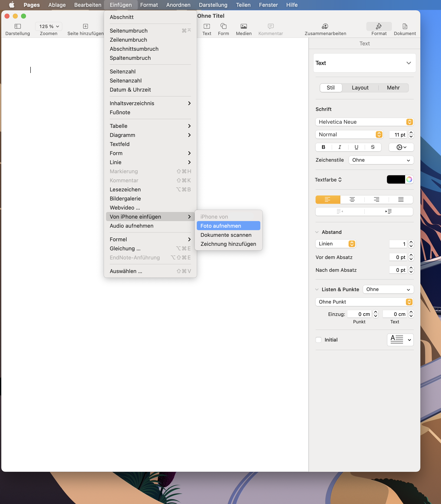The width and height of the screenshot is (441, 504).
Task: Click the black Textfarbe color swatch
Action: point(395,180)
